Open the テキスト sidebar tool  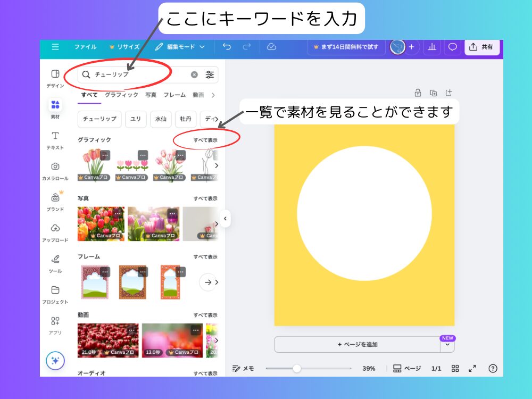tap(55, 140)
